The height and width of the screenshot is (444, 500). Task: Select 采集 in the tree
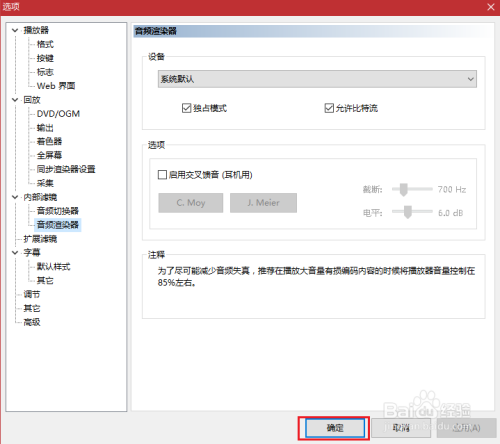point(45,183)
